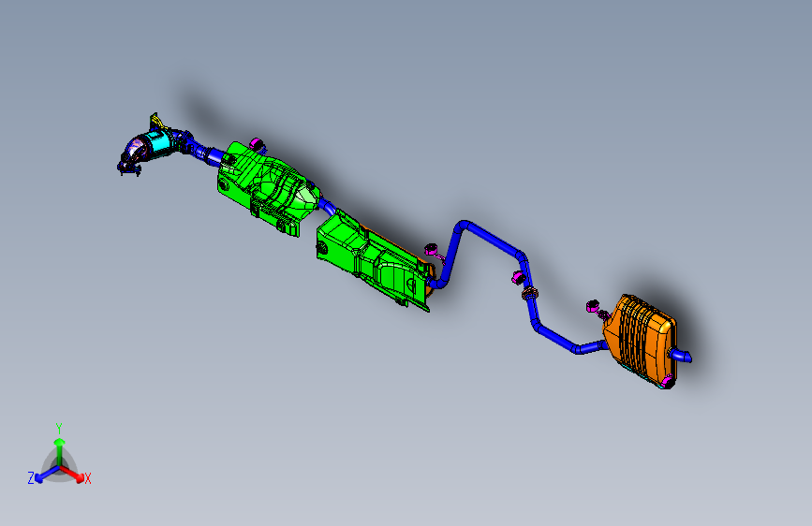This screenshot has height=526, width=812.
Task: Select the magenta hanger above the rear muffler
Action: point(594,306)
